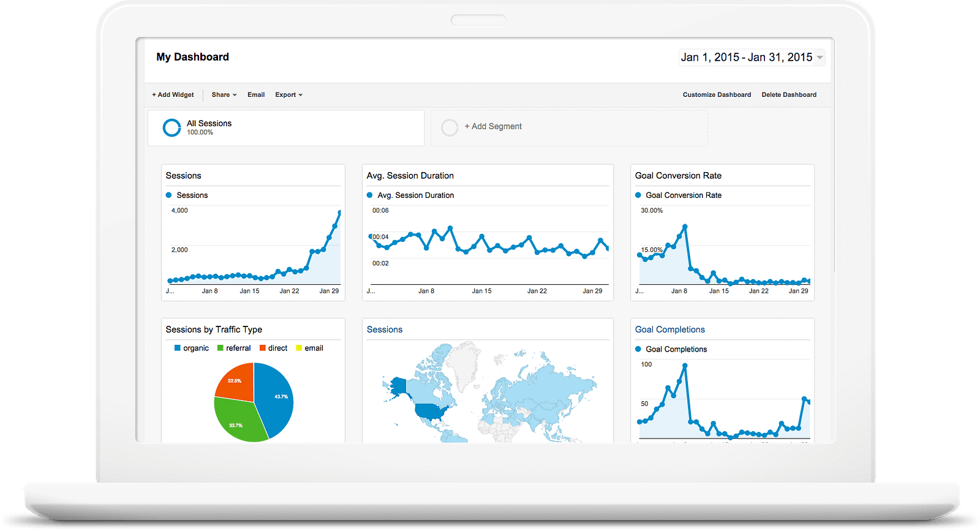Click the empty Add Segment circle icon
Screen dimensions: 980x531
[x=450, y=127]
